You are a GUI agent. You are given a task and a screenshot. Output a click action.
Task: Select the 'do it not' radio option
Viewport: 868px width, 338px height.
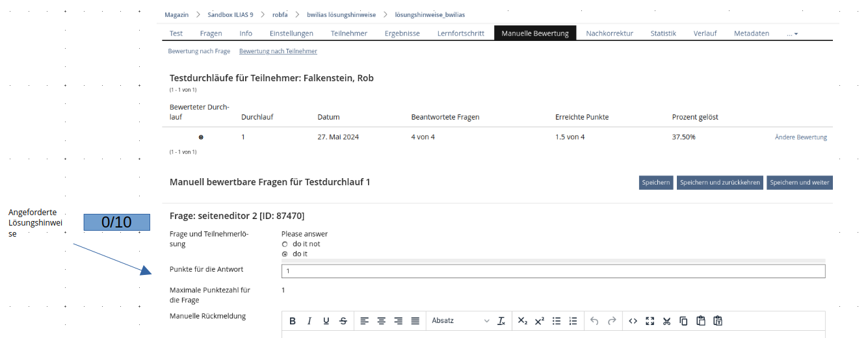coord(285,244)
